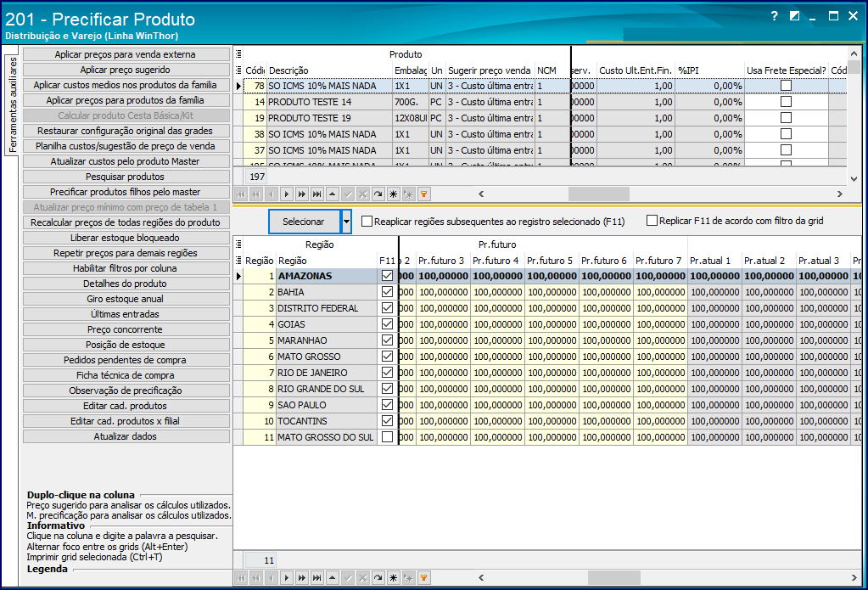Check 'Replicar F11 de acordo com filtro' checkbox
Viewport: 868px width, 590px height.
(x=652, y=221)
